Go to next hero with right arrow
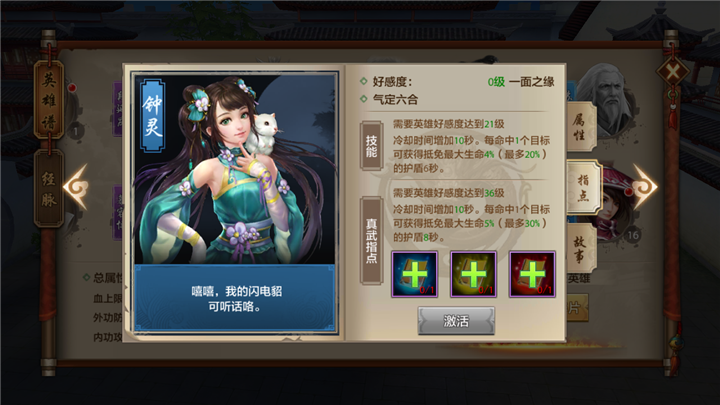The image size is (720, 405). pos(645,187)
